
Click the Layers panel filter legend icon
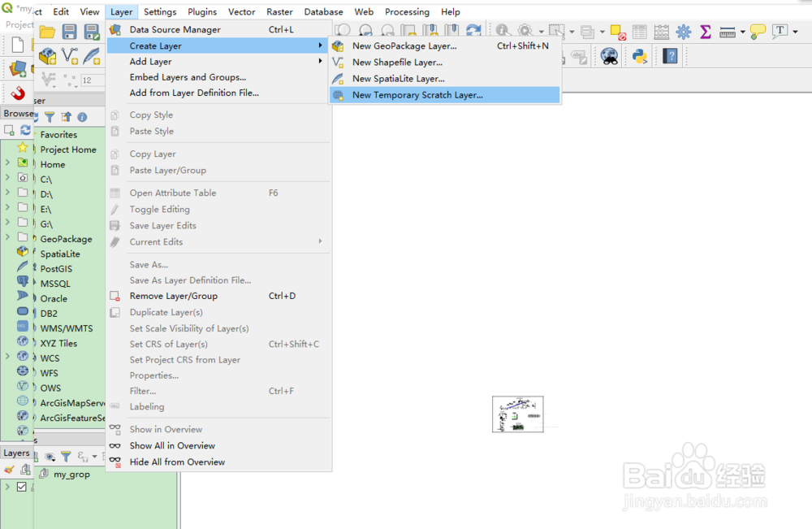point(66,457)
